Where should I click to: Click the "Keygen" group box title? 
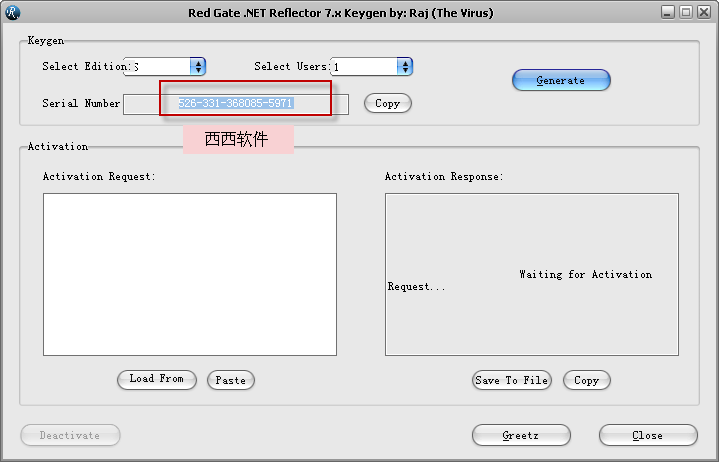(46, 40)
